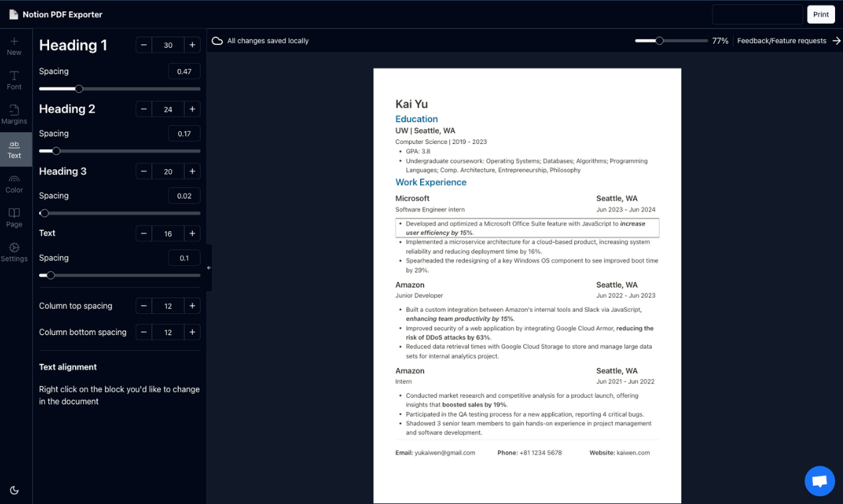The height and width of the screenshot is (504, 843).
Task: Click the Education heading in document
Action: [416, 119]
